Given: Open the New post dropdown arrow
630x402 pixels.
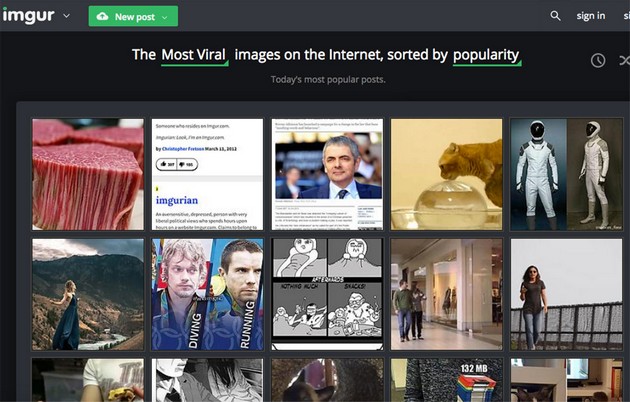Looking at the screenshot, I should (164, 17).
